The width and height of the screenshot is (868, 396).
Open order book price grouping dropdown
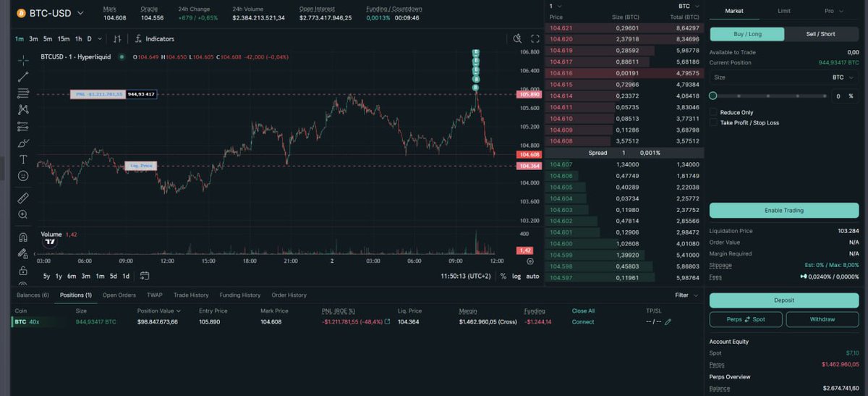coord(555,6)
